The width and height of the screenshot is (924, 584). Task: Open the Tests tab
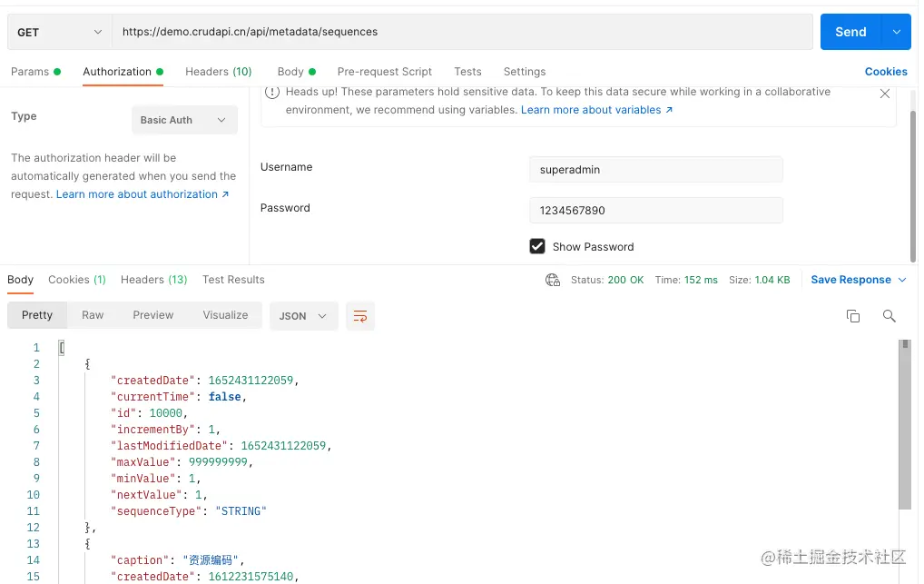(467, 72)
